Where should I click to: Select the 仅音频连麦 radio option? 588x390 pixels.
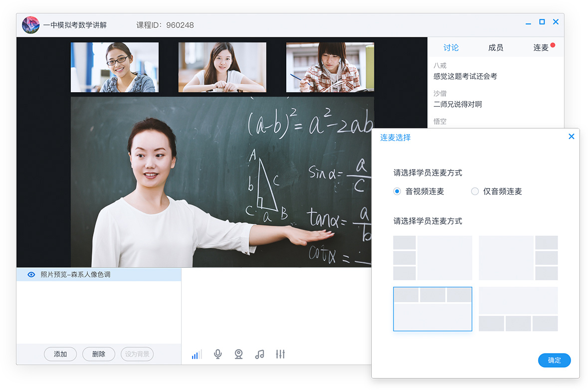pyautogui.click(x=475, y=192)
